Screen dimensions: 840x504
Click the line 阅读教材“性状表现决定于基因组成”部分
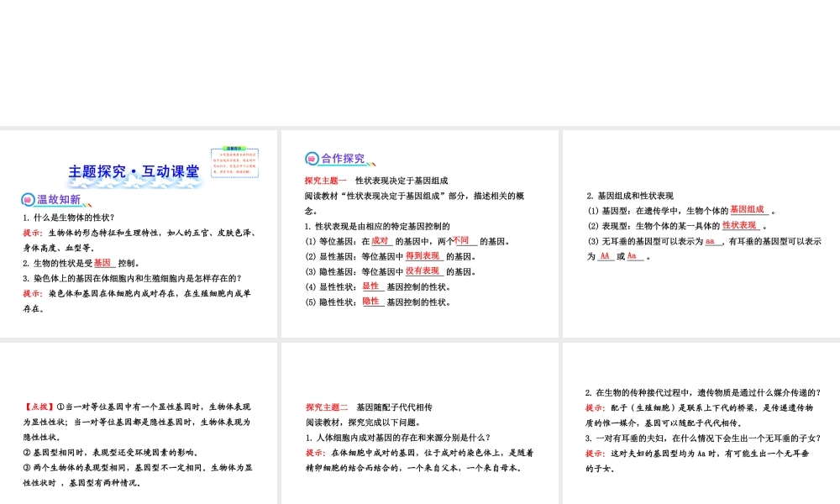415,203
